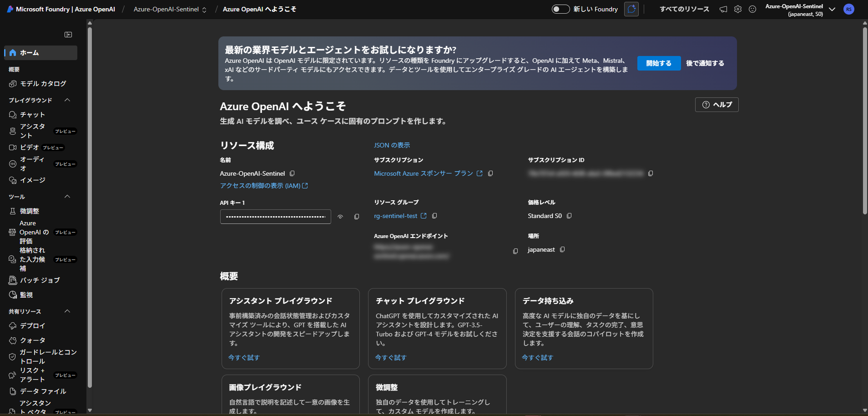The width and height of the screenshot is (868, 416).
Task: Expand account resource dropdown chevron
Action: pos(832,9)
